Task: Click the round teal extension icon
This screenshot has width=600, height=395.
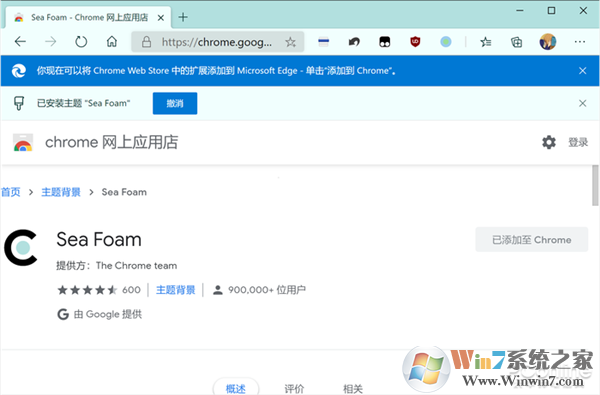Action: 446,42
